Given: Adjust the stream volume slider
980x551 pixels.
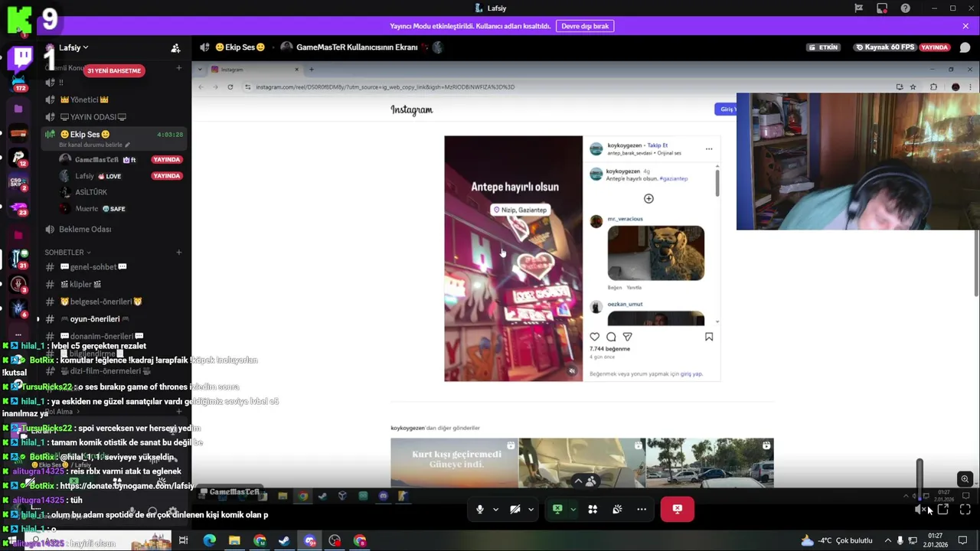Looking at the screenshot, I should tap(920, 478).
